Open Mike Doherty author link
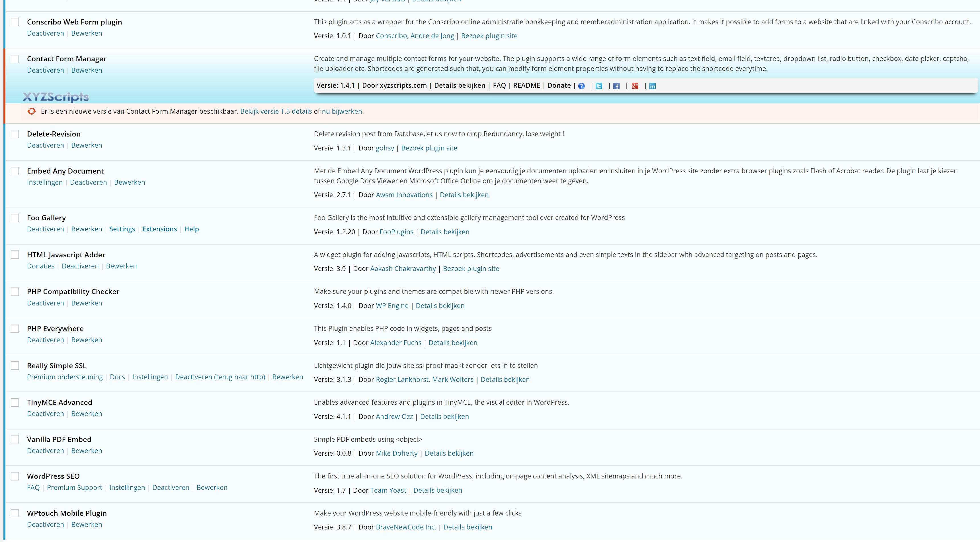The height and width of the screenshot is (542, 980). point(396,454)
